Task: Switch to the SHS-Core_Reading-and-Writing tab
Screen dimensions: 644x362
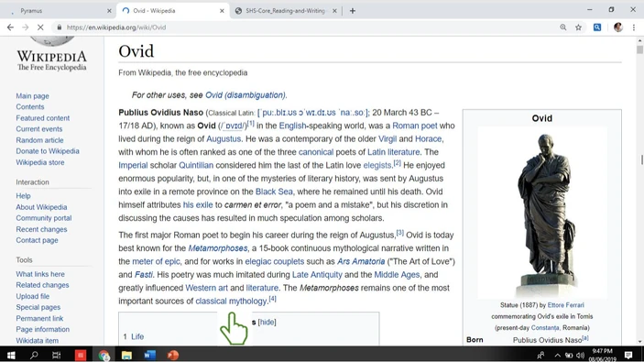Action: (x=285, y=11)
